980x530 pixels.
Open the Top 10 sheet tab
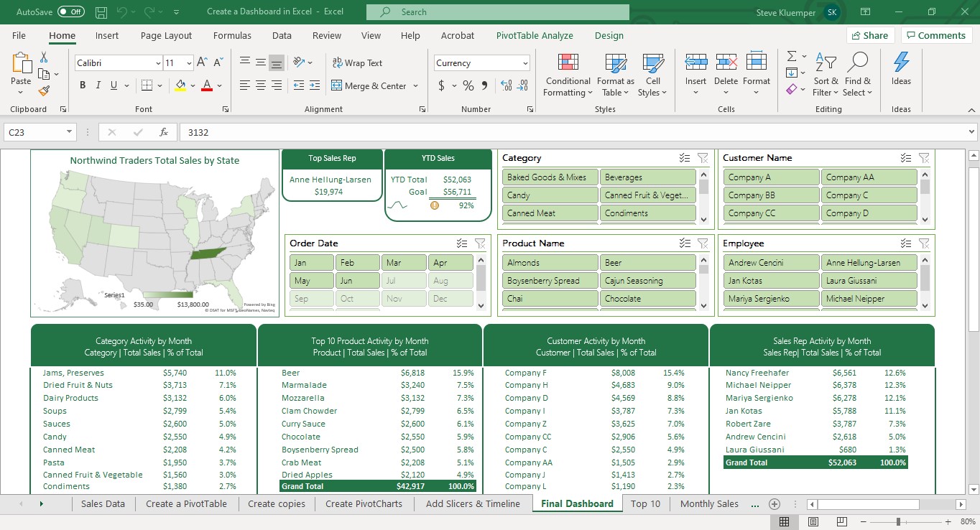(645, 503)
